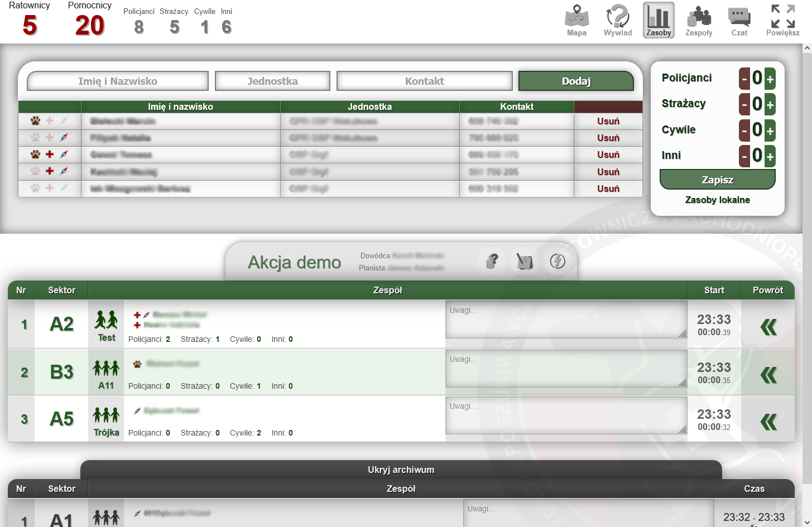812x527 pixels.
Task: Click the Uwagi notes box for sector A2
Action: [x=566, y=320]
